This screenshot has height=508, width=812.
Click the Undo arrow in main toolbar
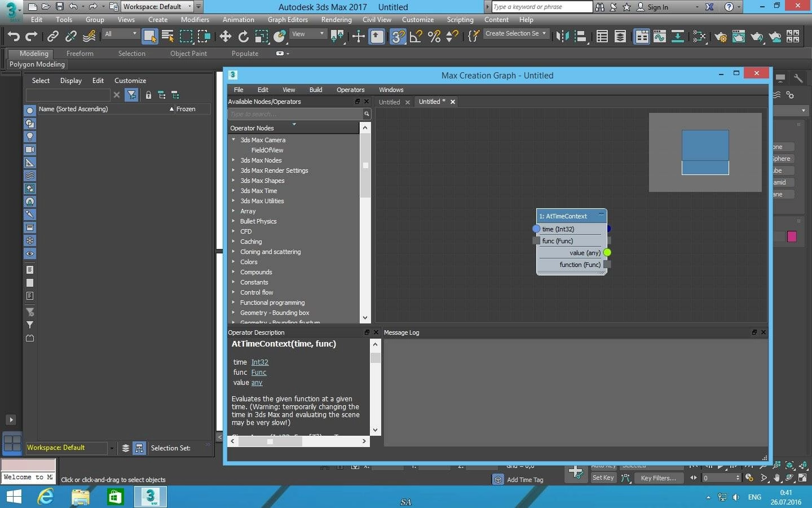point(14,37)
